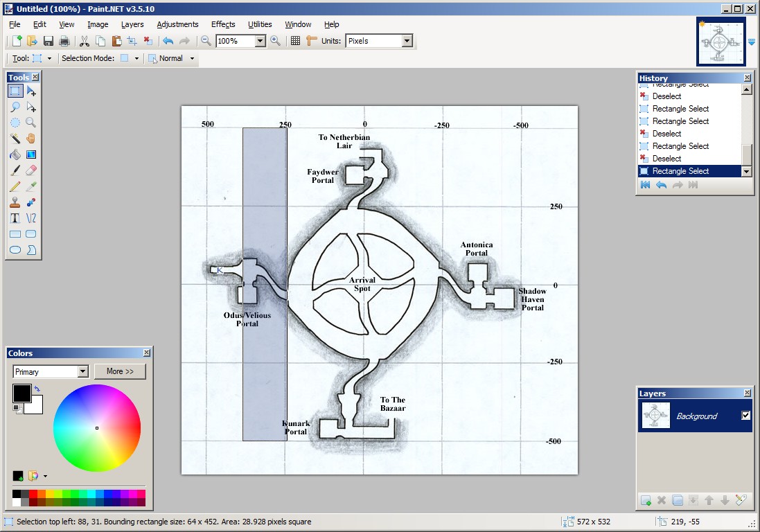Select the Gradient tool
This screenshot has width=760, height=532.
pos(31,154)
